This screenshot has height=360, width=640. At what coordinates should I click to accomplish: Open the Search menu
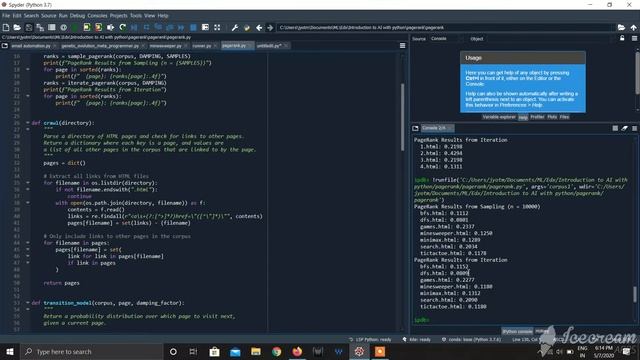31,16
